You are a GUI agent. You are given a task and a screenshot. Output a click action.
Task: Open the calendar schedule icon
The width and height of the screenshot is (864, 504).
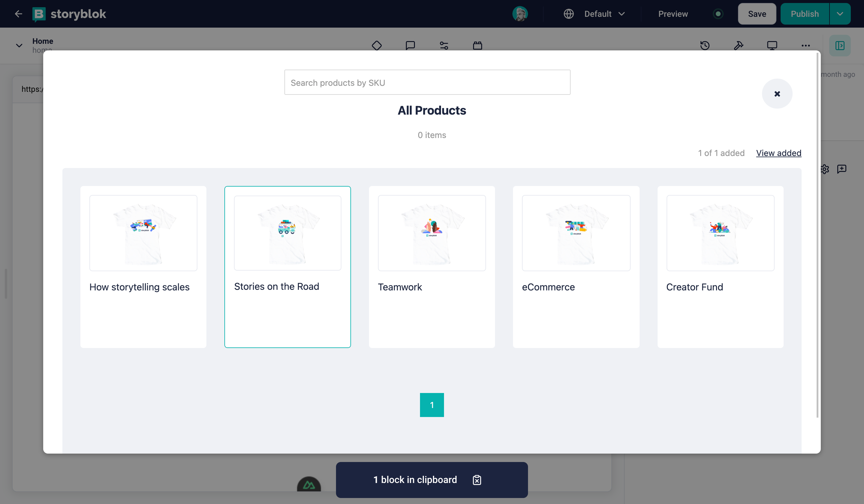click(477, 45)
